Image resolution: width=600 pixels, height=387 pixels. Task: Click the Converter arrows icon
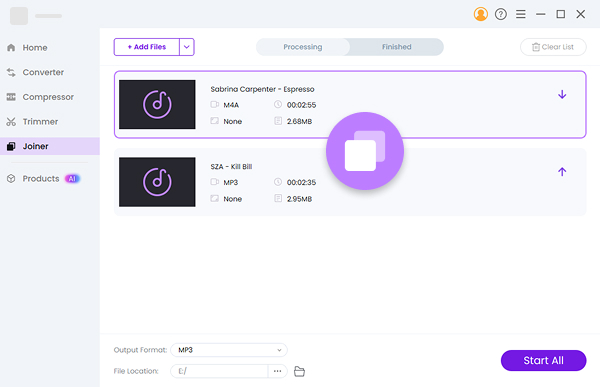pos(11,72)
